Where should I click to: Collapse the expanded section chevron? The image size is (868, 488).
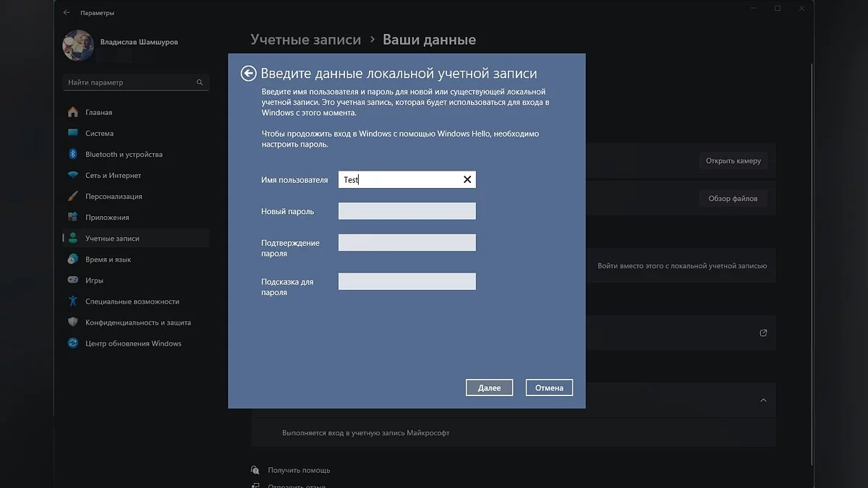click(x=763, y=400)
